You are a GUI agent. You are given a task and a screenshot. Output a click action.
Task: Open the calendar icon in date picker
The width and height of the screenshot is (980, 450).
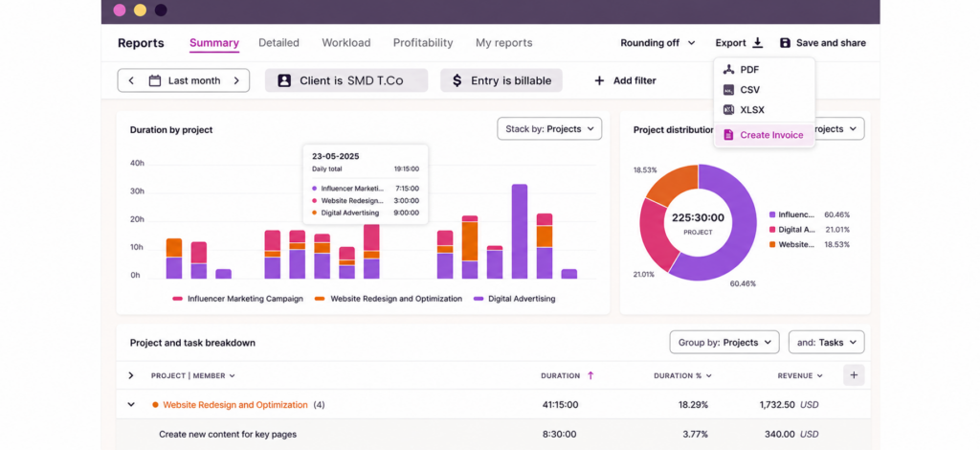click(x=155, y=80)
